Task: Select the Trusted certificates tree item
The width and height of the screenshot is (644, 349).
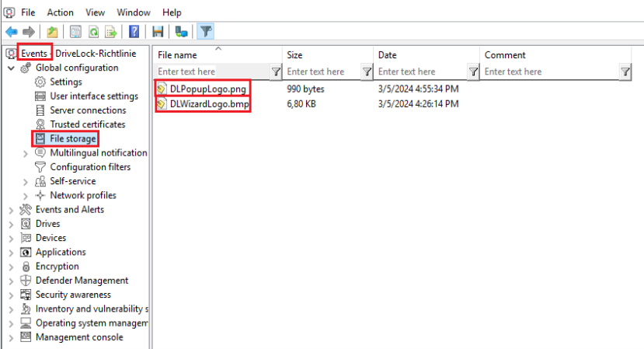Action: [x=87, y=124]
